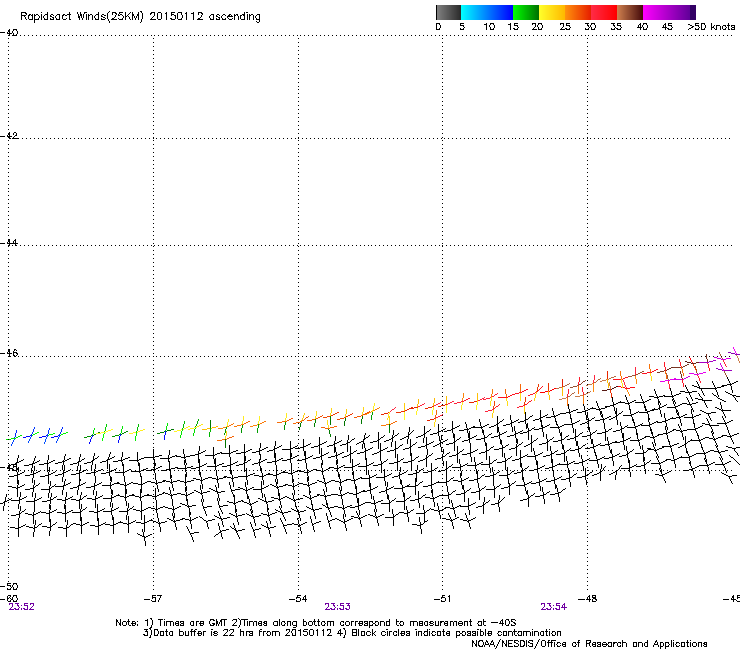Click the -48 longitude axis label
The height and width of the screenshot is (650, 740).
coord(588,599)
